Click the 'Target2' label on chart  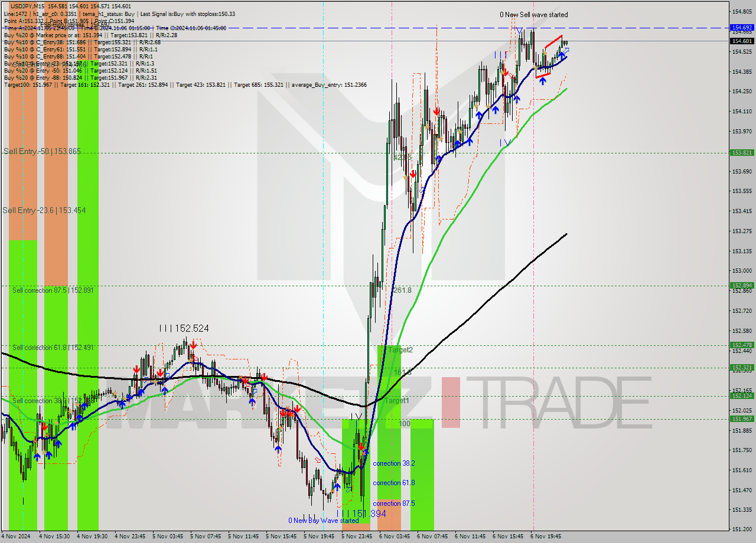pos(400,350)
